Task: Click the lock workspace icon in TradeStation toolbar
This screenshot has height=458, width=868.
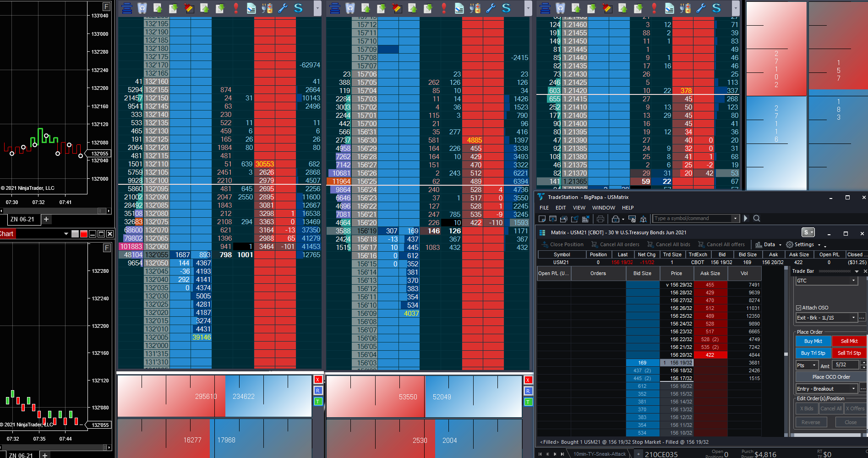Action: click(616, 219)
